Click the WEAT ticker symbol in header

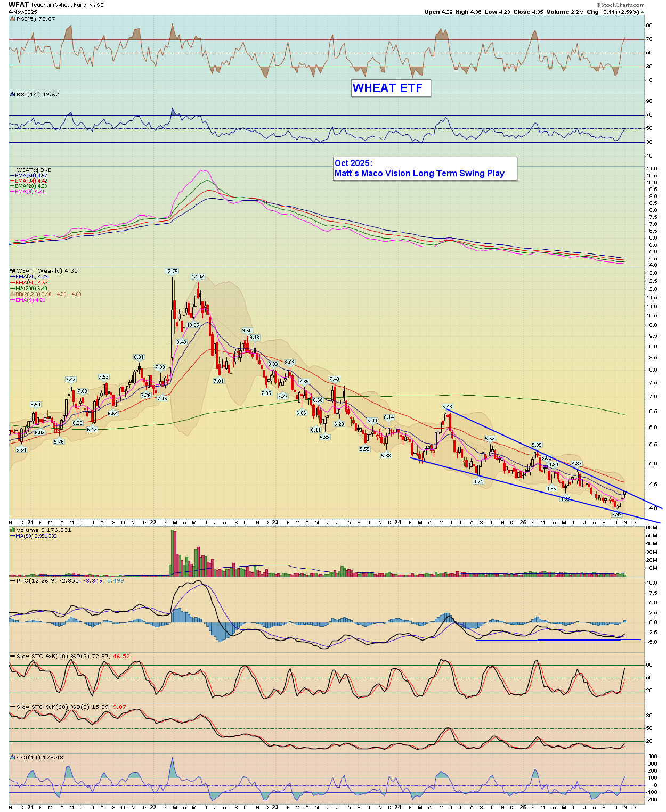tap(18, 5)
